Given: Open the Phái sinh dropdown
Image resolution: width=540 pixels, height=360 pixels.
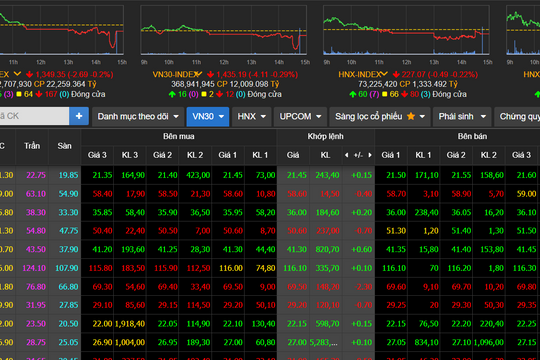Looking at the screenshot, I should click(x=462, y=116).
